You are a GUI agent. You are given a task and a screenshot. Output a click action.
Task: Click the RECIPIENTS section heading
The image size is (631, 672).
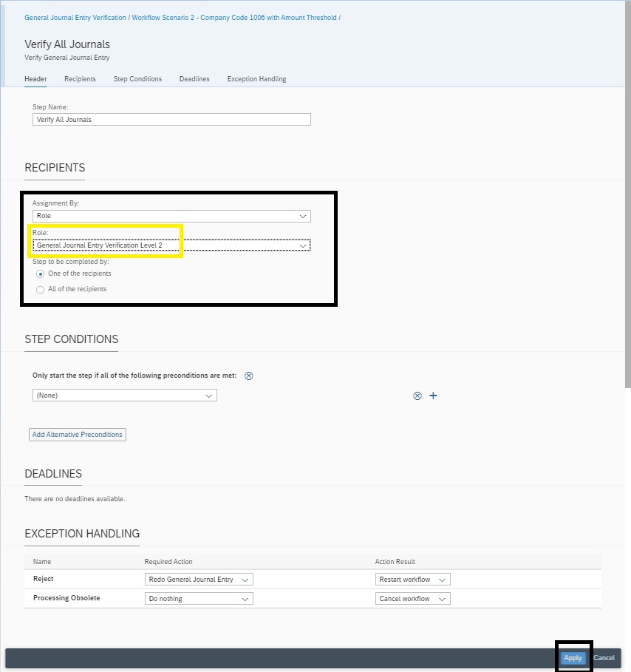click(x=55, y=168)
